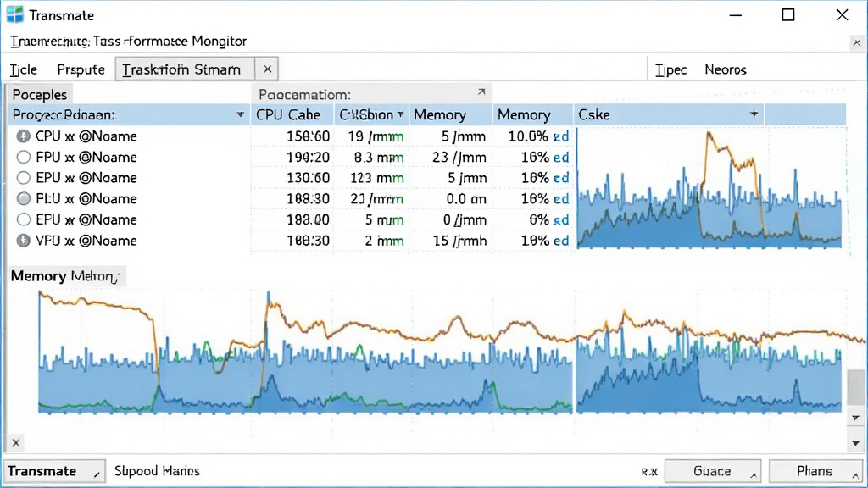Click the plus icon in the Cske column header
This screenshot has width=868, height=488.
[x=754, y=114]
